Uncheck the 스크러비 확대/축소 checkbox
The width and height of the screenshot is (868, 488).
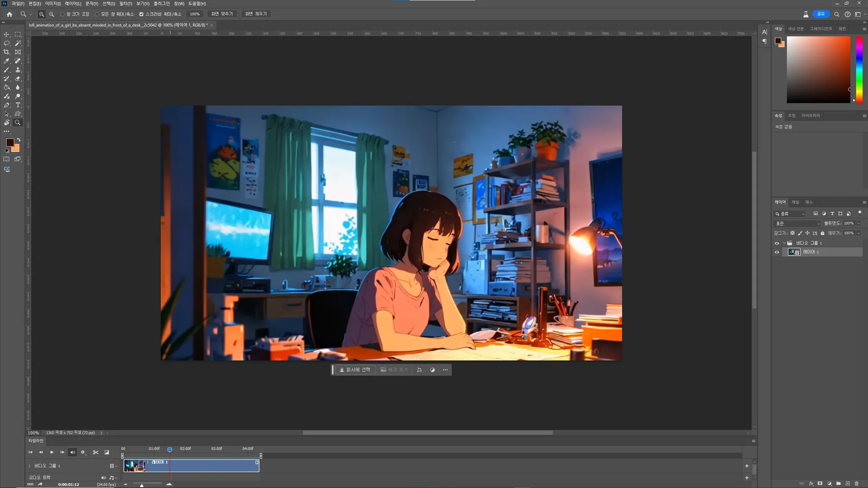(142, 14)
